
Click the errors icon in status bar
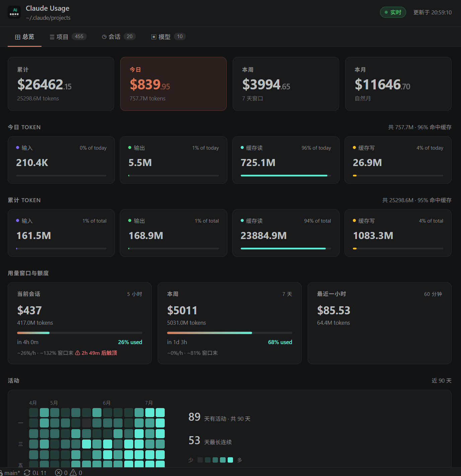(59, 473)
